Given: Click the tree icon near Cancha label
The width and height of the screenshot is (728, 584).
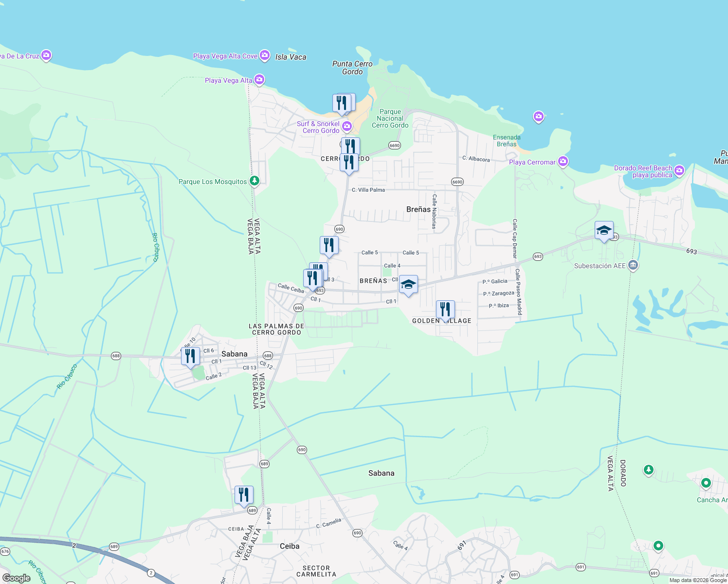Looking at the screenshot, I should coord(649,470).
